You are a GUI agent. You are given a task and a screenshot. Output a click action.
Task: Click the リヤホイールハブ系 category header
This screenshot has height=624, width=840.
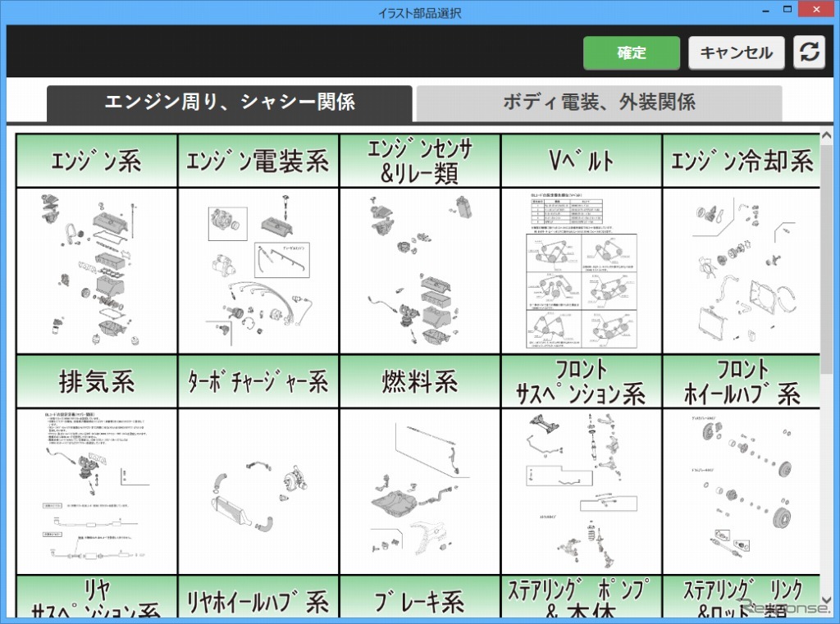coord(258,600)
